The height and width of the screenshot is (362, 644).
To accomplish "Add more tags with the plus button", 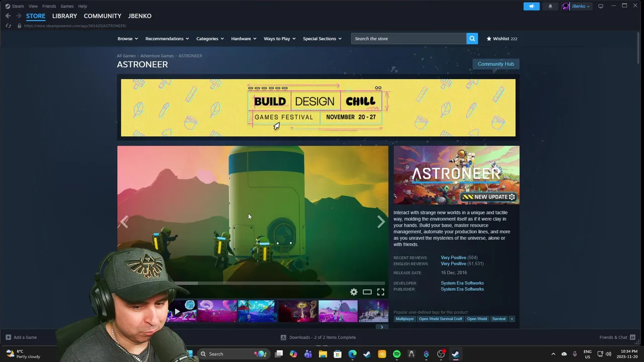I will [512, 319].
